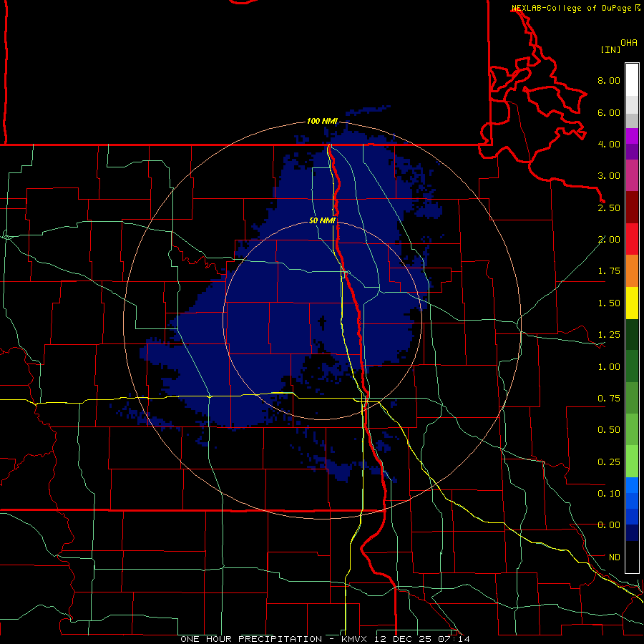Select the bright red swatch beside 2.00
The width and height of the screenshot is (644, 644).
(x=632, y=239)
